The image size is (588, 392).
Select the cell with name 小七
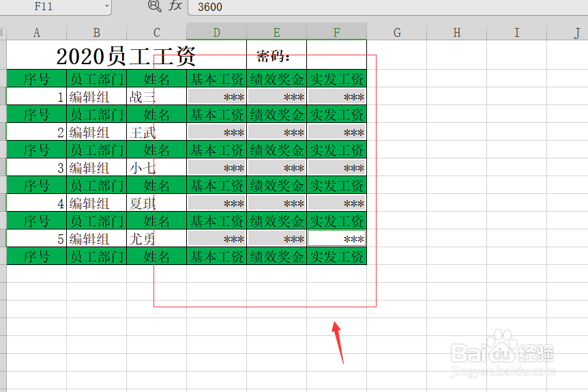tap(157, 167)
